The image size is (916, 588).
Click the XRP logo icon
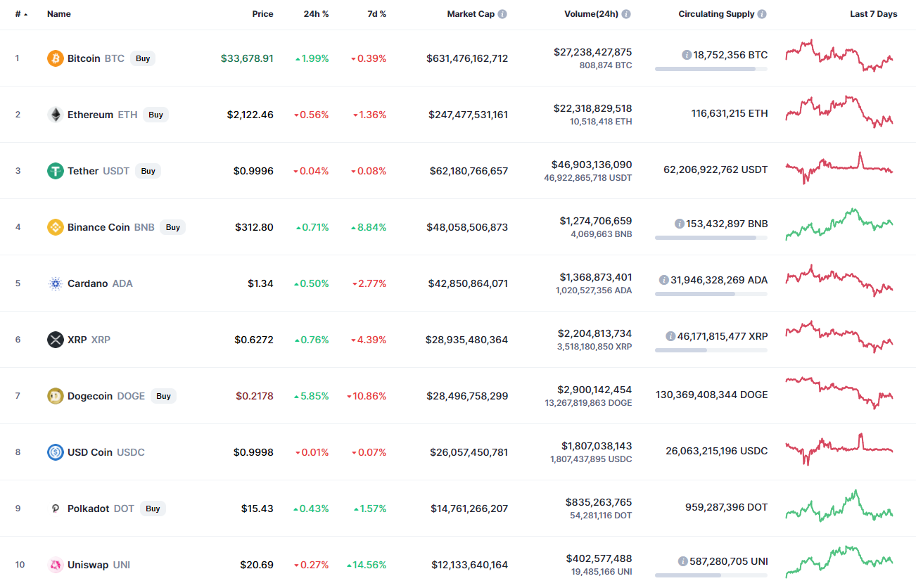(56, 340)
